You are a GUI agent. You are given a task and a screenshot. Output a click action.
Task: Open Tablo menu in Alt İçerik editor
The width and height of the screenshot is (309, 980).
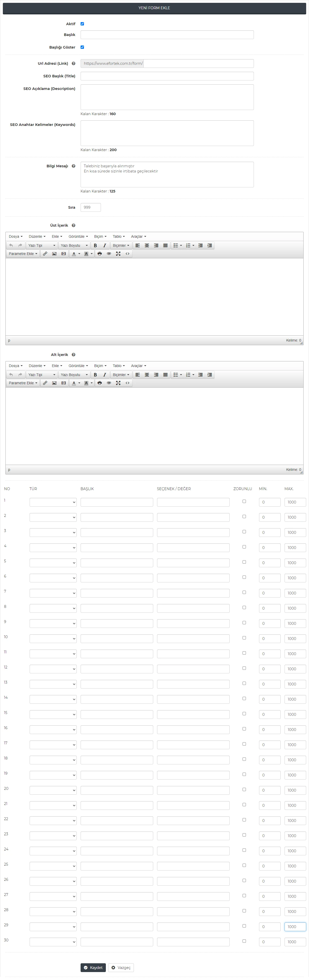[x=118, y=365]
